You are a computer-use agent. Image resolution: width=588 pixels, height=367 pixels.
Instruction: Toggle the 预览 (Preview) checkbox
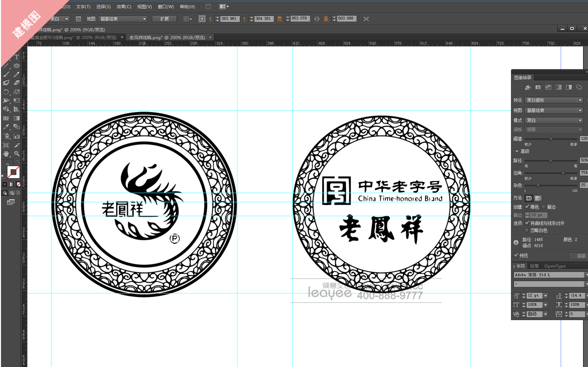(x=517, y=255)
